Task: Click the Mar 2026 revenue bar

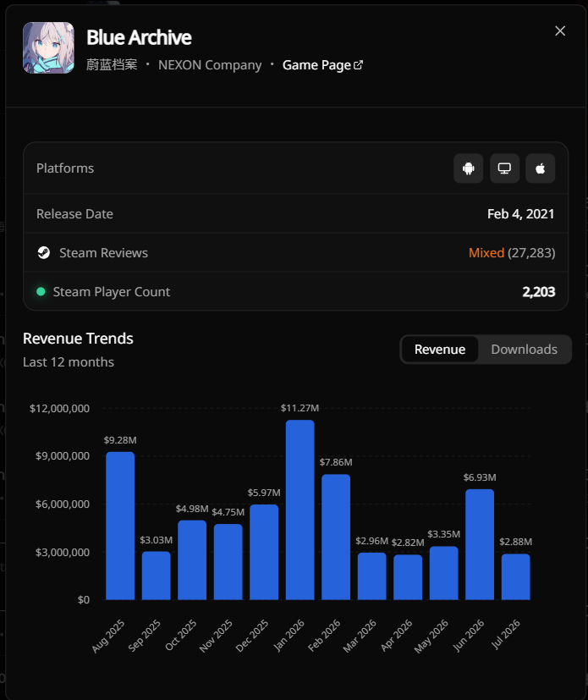Action: pos(372,576)
